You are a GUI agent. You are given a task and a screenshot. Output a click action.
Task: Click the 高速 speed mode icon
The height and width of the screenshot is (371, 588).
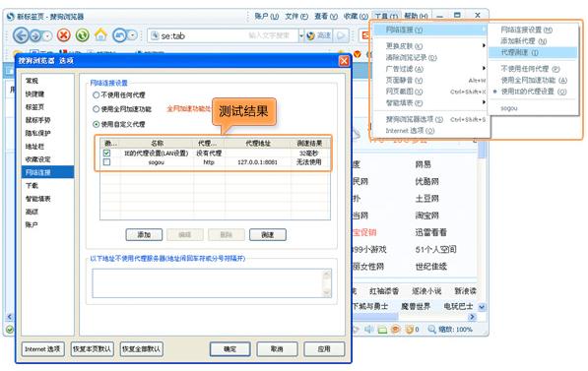pyautogui.click(x=311, y=35)
